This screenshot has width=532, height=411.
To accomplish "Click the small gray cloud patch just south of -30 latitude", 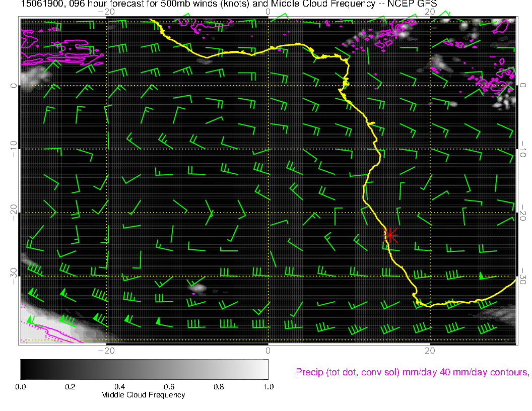I will 199,289.
